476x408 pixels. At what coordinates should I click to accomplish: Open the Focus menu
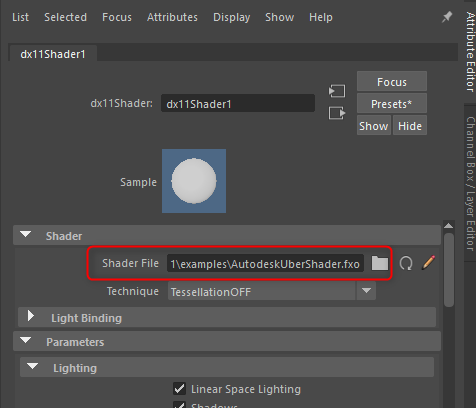pyautogui.click(x=117, y=17)
